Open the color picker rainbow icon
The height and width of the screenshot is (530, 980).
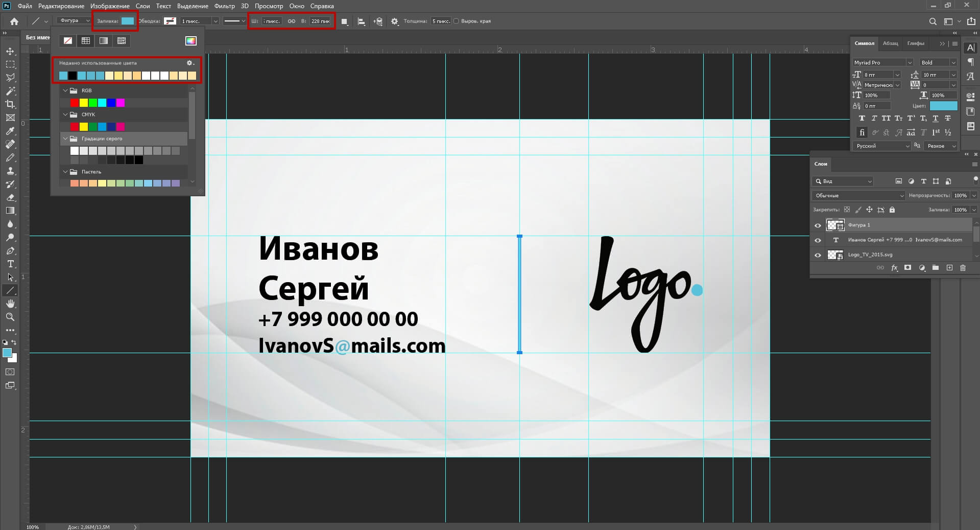pyautogui.click(x=191, y=41)
